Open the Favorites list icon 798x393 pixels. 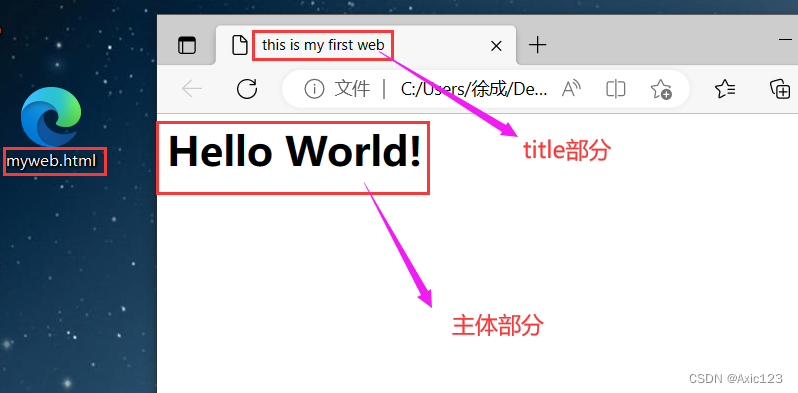click(x=725, y=89)
